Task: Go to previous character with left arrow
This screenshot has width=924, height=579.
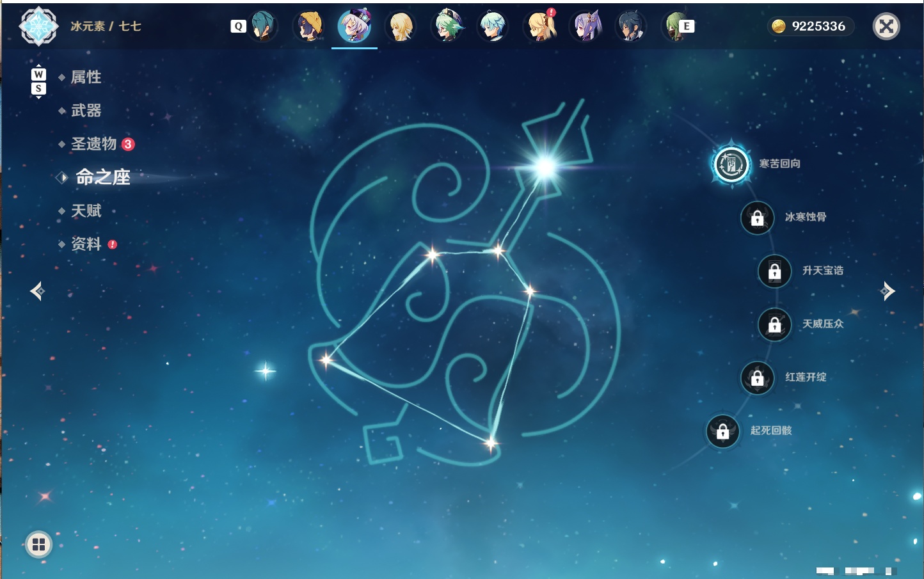Action: tap(37, 291)
